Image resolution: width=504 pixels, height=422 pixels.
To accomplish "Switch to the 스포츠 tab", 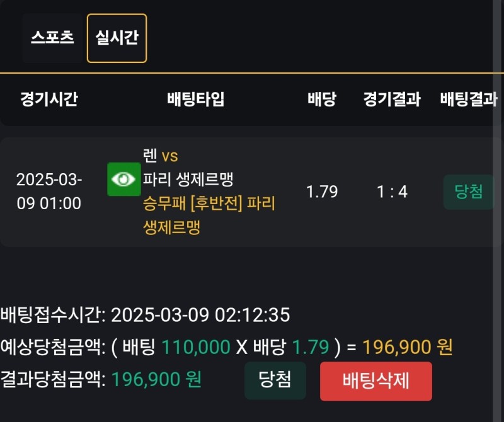I will (52, 38).
